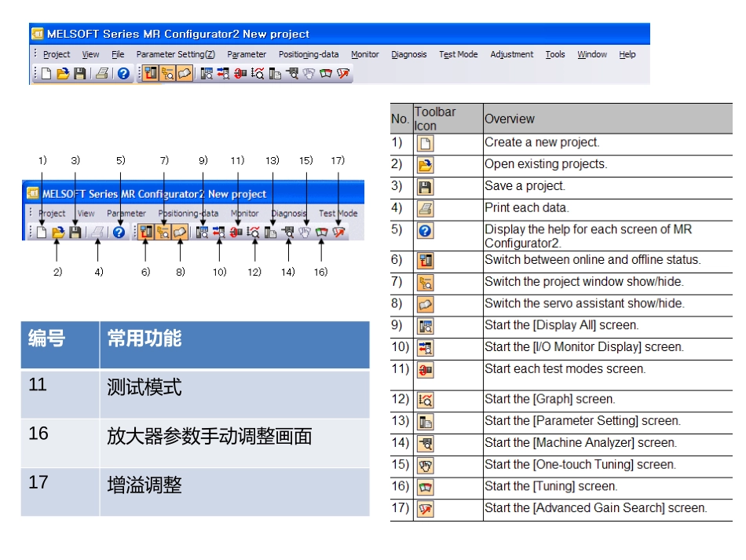The image size is (746, 560).
Task: Open One-touch Tuning hand icon in upper unannotated toolbar
Action: 309,73
